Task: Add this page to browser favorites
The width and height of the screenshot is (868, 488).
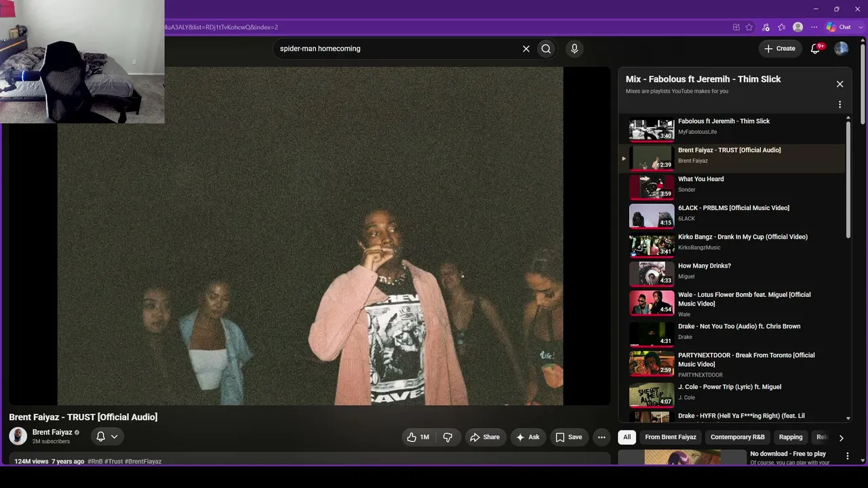Action: tap(749, 27)
